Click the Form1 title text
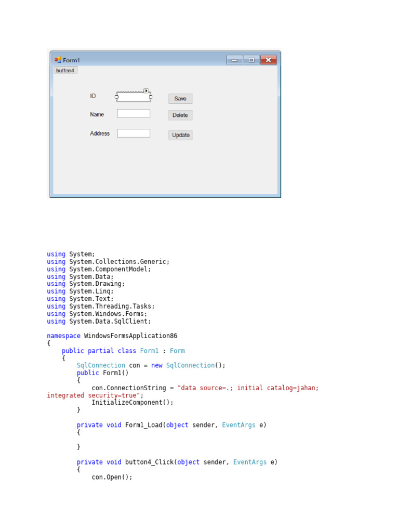399x532 pixels. pos(71,60)
